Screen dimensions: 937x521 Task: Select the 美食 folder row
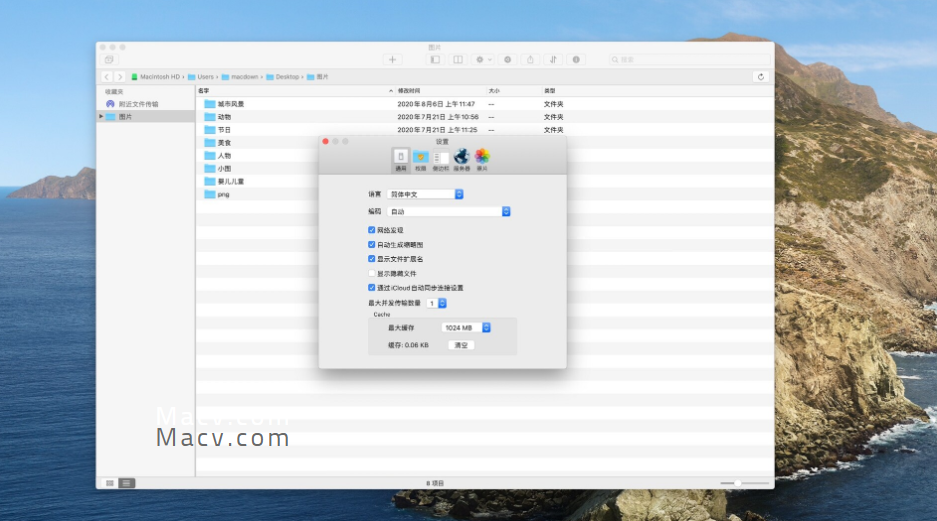(x=258, y=143)
